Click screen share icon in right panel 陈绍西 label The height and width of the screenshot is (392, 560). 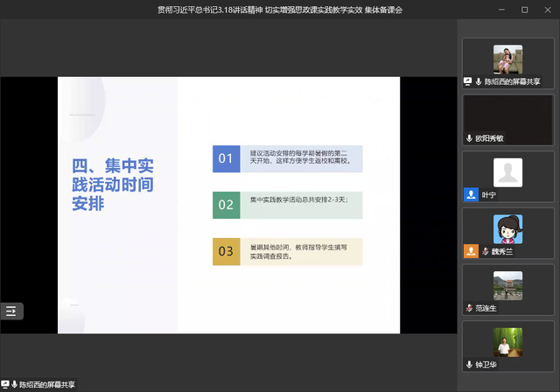coord(468,81)
